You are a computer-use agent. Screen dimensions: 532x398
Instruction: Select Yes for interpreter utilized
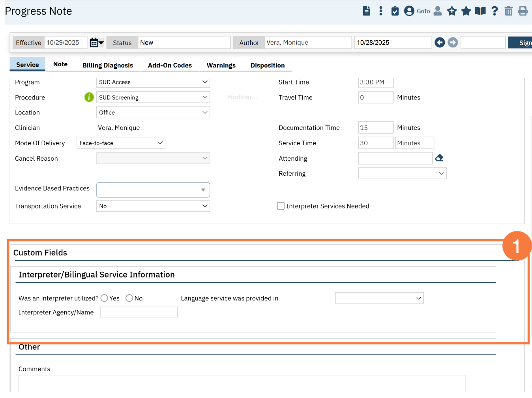pyautogui.click(x=105, y=298)
